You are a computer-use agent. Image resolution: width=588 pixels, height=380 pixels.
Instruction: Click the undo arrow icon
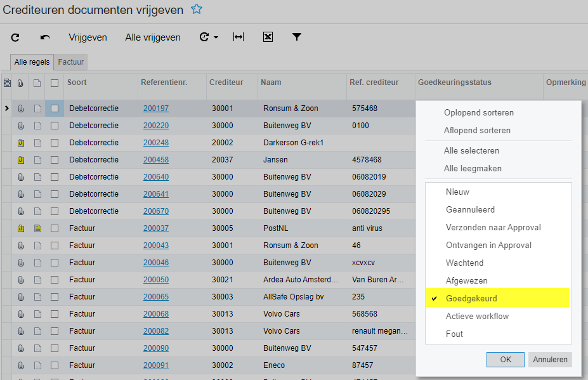[45, 37]
